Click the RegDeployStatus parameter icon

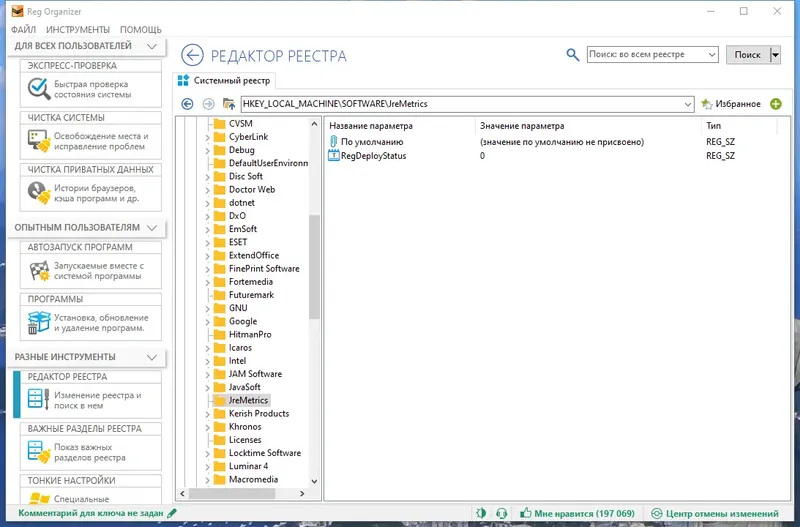pos(333,155)
